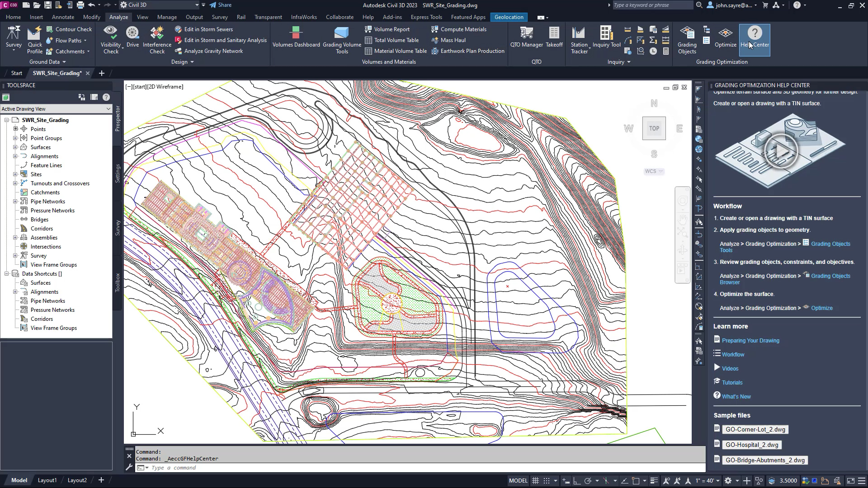Click the Preparing Your Drawing link
The height and width of the screenshot is (488, 868).
tap(751, 340)
